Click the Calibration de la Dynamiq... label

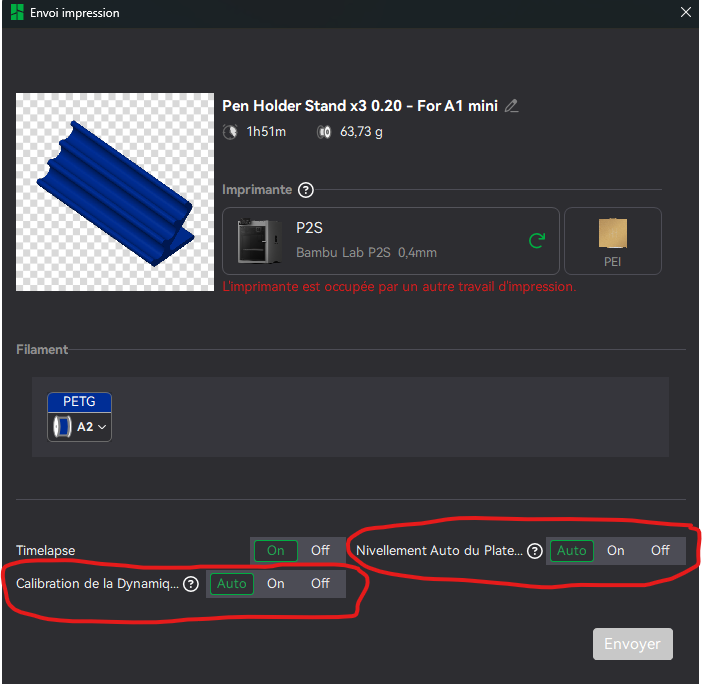(x=97, y=584)
